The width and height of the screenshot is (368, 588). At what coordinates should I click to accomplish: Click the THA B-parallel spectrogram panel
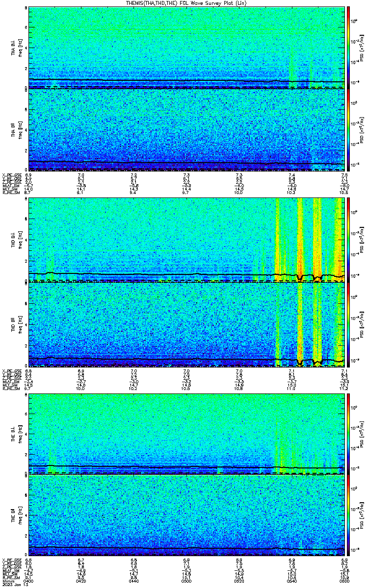pyautogui.click(x=186, y=130)
